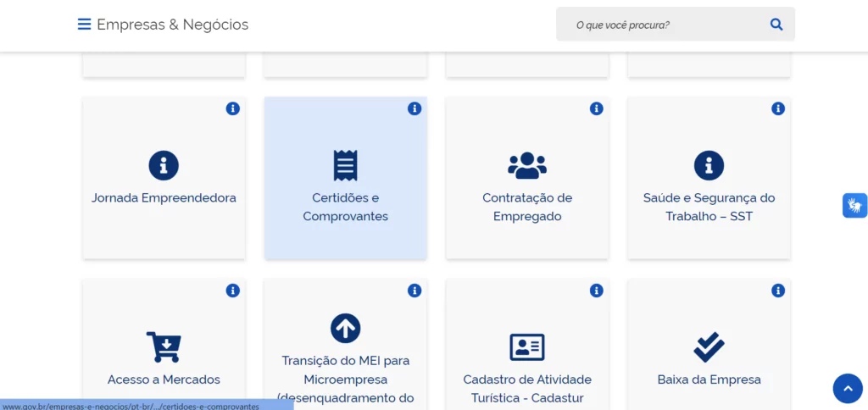Click the Transição do MEI up-arrow icon
The height and width of the screenshot is (410, 868).
click(345, 328)
